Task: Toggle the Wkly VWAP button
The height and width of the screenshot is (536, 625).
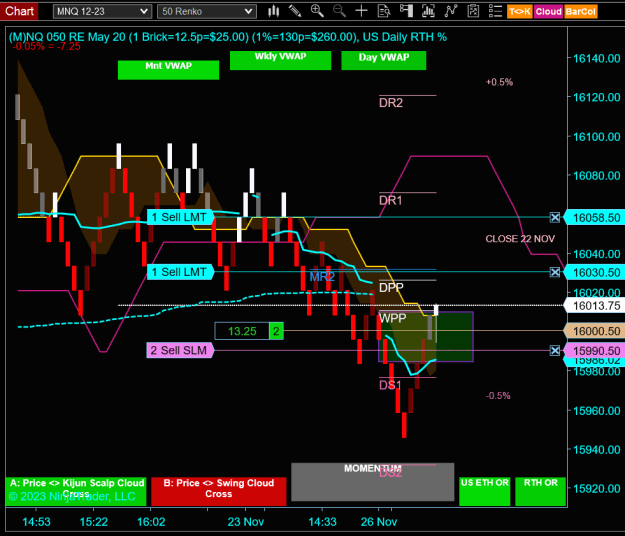Action: [x=280, y=60]
